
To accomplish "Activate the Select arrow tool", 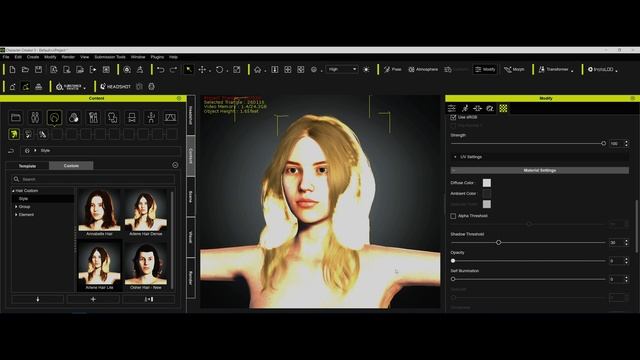I will coord(189,69).
